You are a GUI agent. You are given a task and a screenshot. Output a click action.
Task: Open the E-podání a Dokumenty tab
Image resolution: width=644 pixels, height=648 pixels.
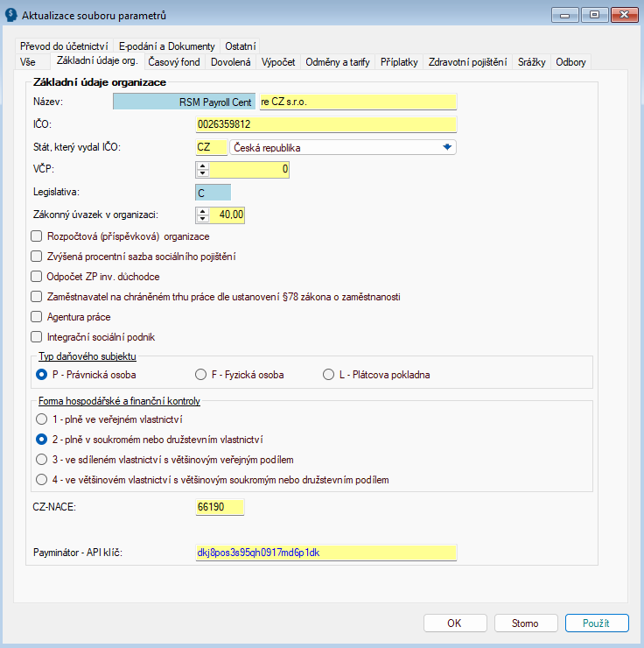tap(166, 46)
